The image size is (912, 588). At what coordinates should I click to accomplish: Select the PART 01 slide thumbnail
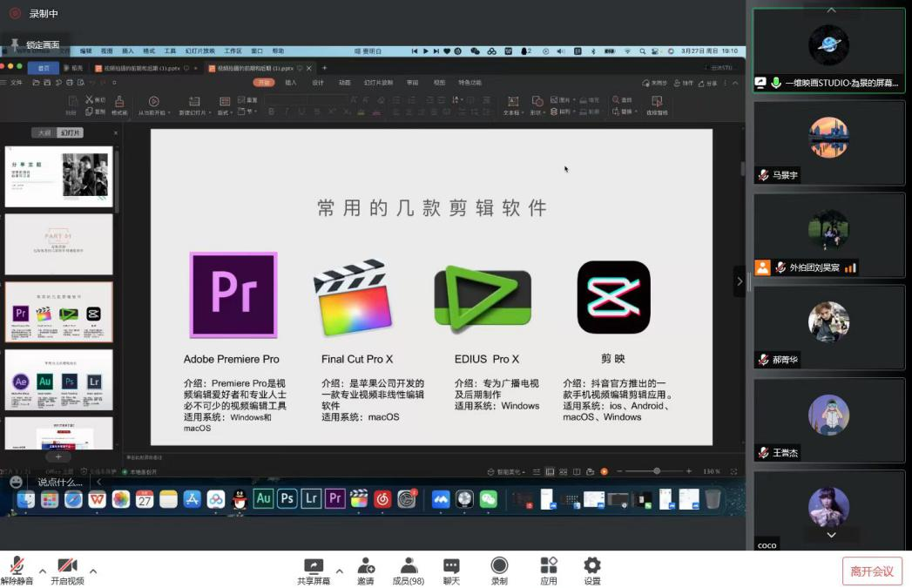click(58, 244)
